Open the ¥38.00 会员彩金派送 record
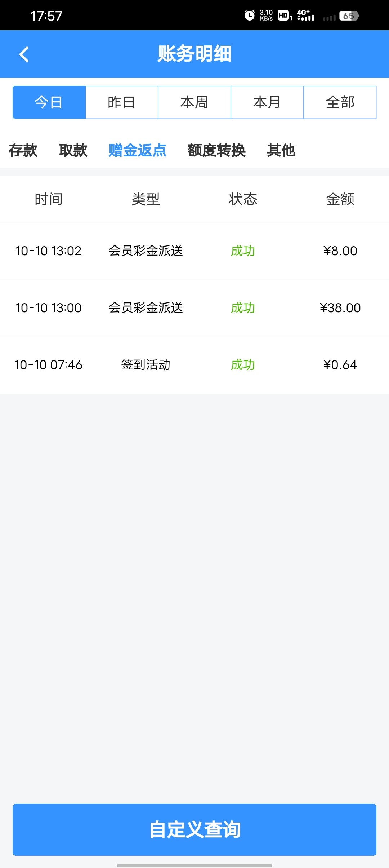Viewport: 389px width, 868px height. pos(194,308)
